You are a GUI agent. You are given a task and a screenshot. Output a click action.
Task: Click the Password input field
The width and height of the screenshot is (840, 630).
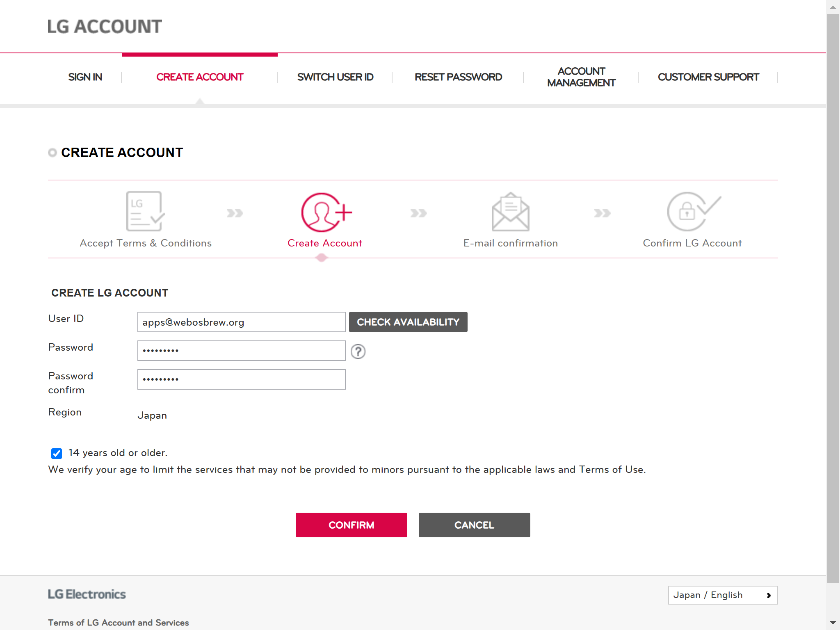(242, 351)
